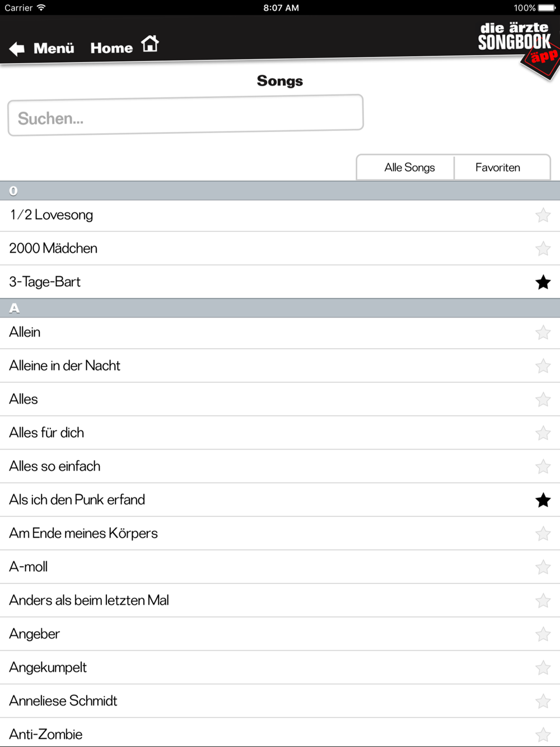Switch to the Favoriten tab
The width and height of the screenshot is (560, 747).
498,167
